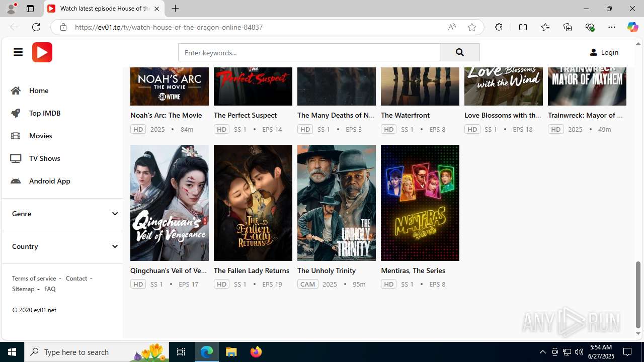Screen dimensions: 644x362
Task: Go to Android App in sidebar
Action: (49, 181)
